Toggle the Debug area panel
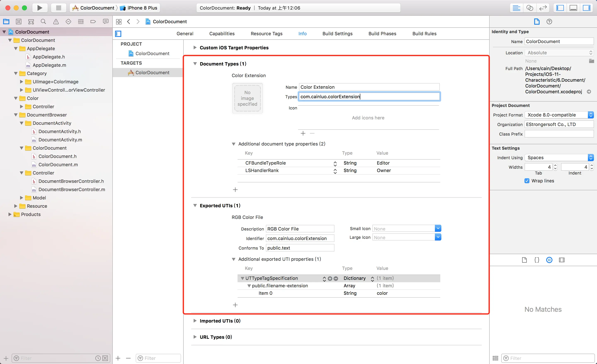Screen dimensions: 597x364 pyautogui.click(x=573, y=8)
